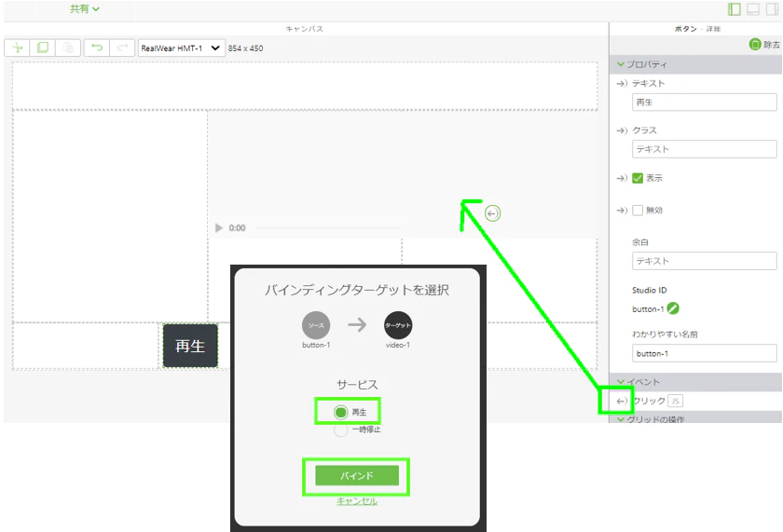Click the ターゲット circle in binding dialog

[x=398, y=325]
